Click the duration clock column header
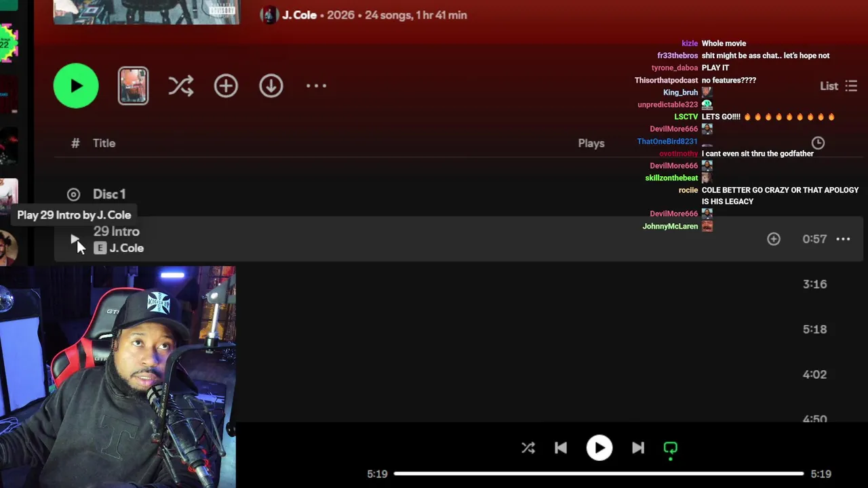Image resolution: width=868 pixels, height=488 pixels. (x=818, y=143)
